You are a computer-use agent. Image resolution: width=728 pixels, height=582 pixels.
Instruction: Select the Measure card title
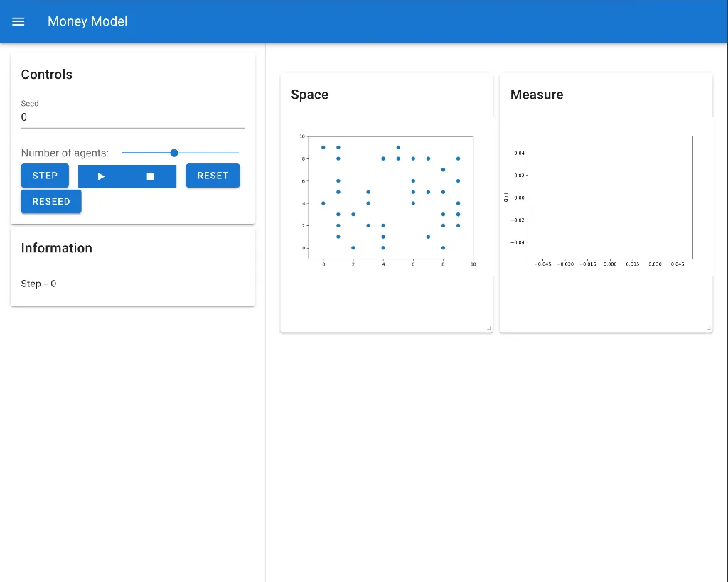[536, 95]
